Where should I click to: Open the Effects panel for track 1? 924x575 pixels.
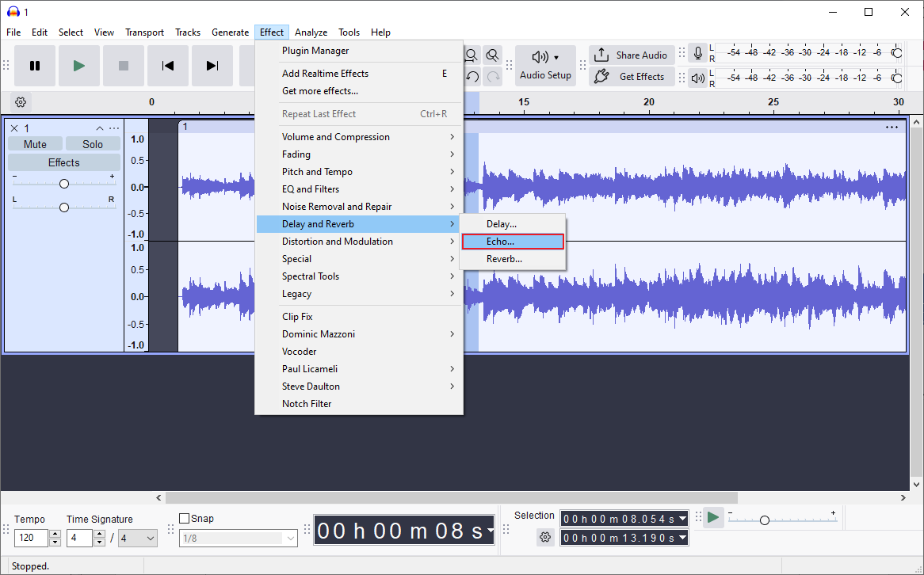(x=63, y=162)
